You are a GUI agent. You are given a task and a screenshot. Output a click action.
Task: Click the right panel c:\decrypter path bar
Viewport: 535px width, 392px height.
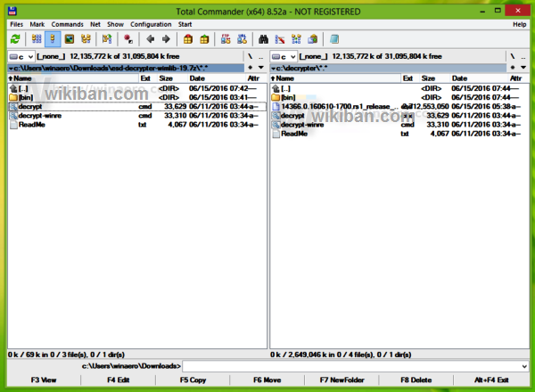388,68
